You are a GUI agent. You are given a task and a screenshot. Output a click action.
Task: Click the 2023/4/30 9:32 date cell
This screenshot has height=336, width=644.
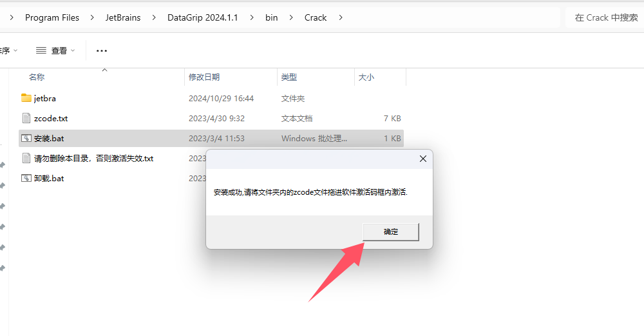(x=216, y=119)
